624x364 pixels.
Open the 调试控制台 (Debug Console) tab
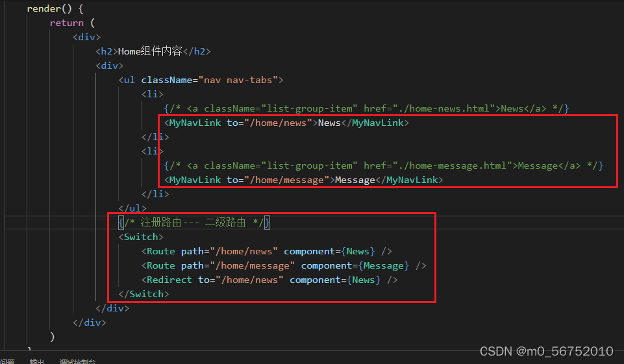pyautogui.click(x=78, y=361)
